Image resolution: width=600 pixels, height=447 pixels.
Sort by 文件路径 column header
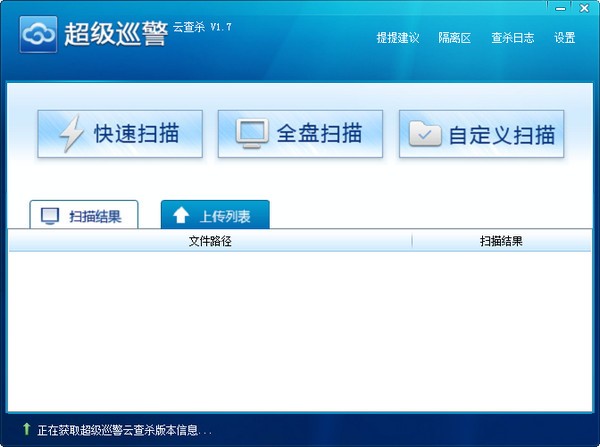[210, 241]
